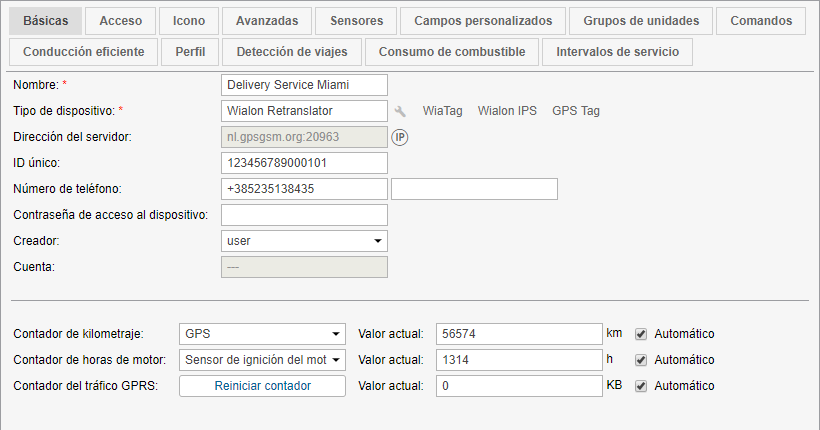This screenshot has width=820, height=430.
Task: Open the Consumo de combustible tab
Action: [452, 52]
